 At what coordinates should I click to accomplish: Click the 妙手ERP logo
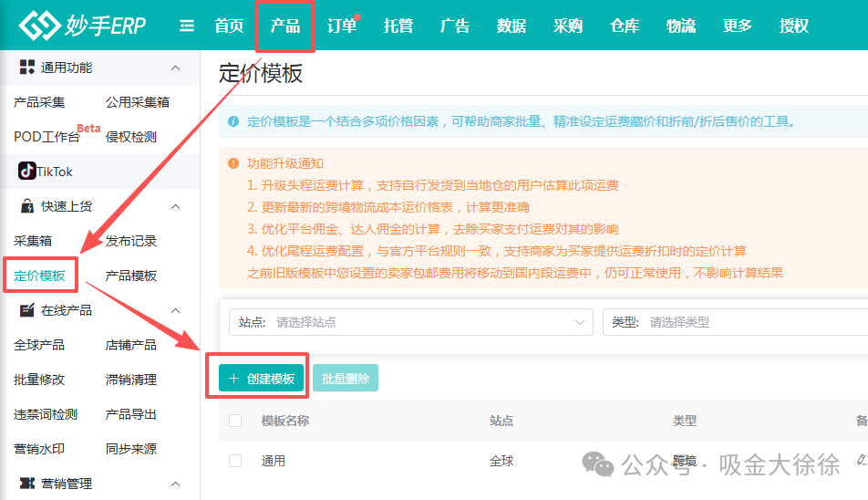coord(82,25)
